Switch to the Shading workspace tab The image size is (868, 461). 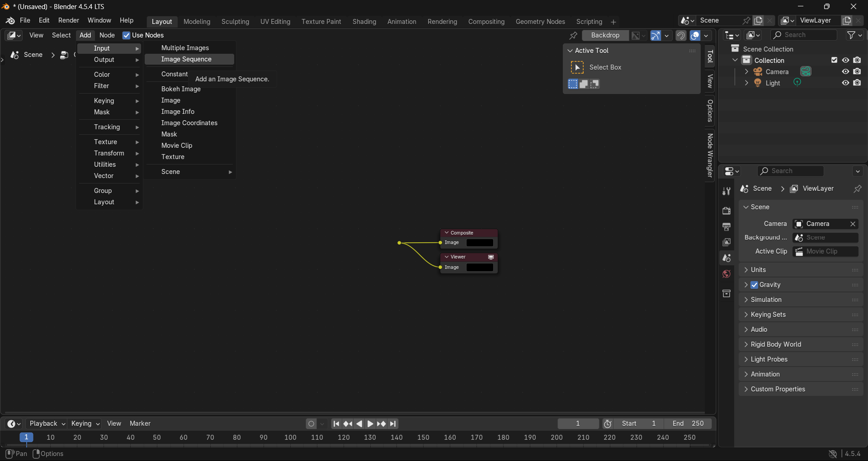click(364, 22)
